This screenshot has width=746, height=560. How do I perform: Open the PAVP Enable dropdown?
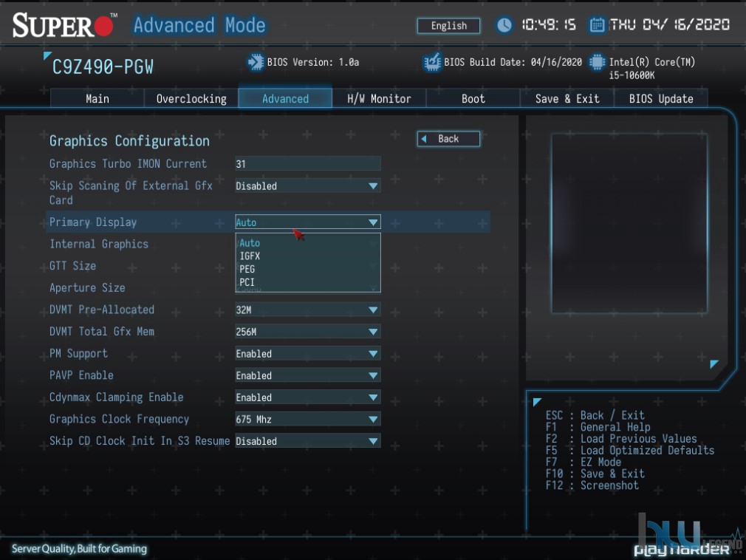pos(308,375)
